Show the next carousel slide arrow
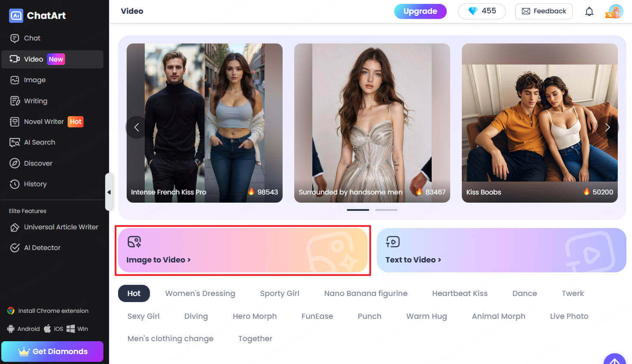This screenshot has height=364, width=632. click(607, 127)
